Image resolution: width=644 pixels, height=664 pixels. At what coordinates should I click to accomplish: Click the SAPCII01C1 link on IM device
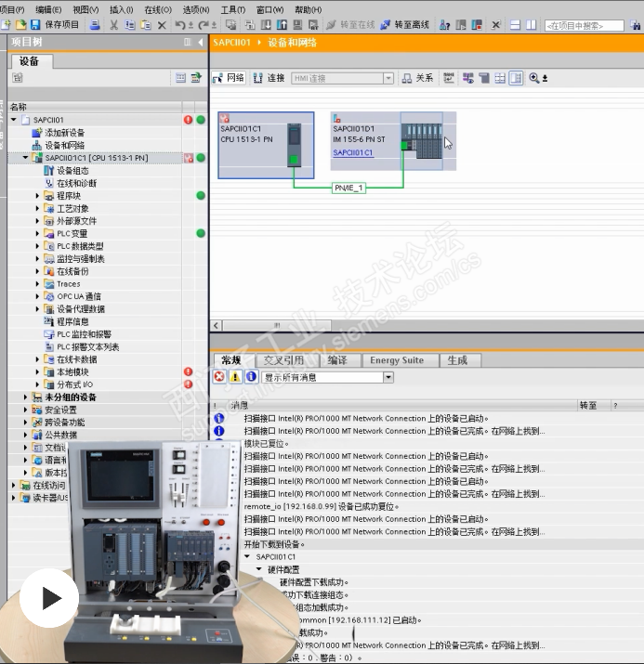point(353,152)
